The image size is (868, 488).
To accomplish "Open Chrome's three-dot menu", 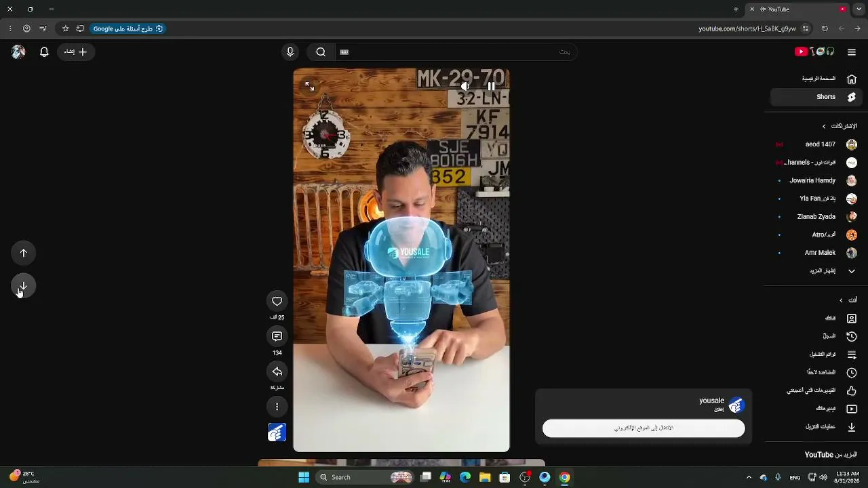I will point(10,28).
